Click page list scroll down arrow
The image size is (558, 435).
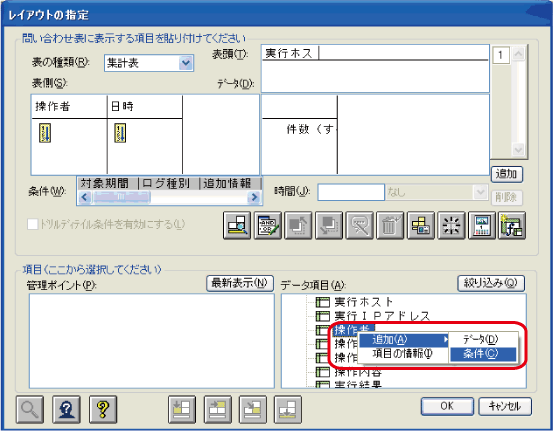pyautogui.click(x=518, y=150)
